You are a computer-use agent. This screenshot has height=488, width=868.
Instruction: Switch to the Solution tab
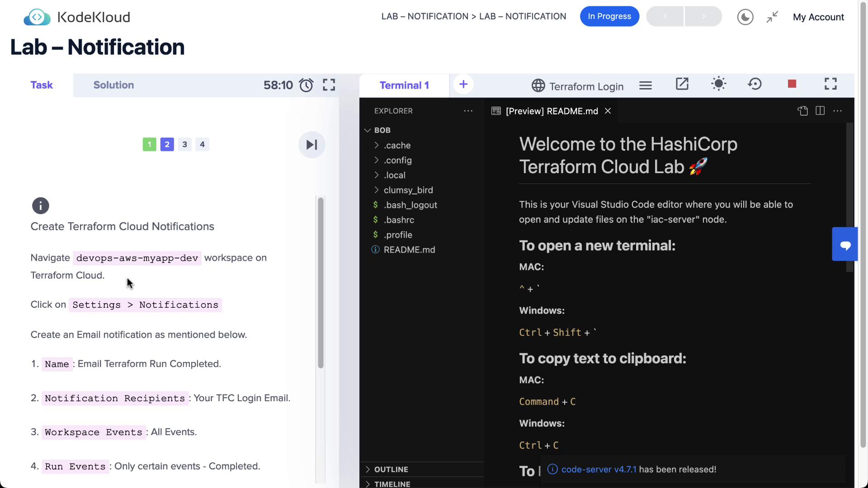(113, 85)
